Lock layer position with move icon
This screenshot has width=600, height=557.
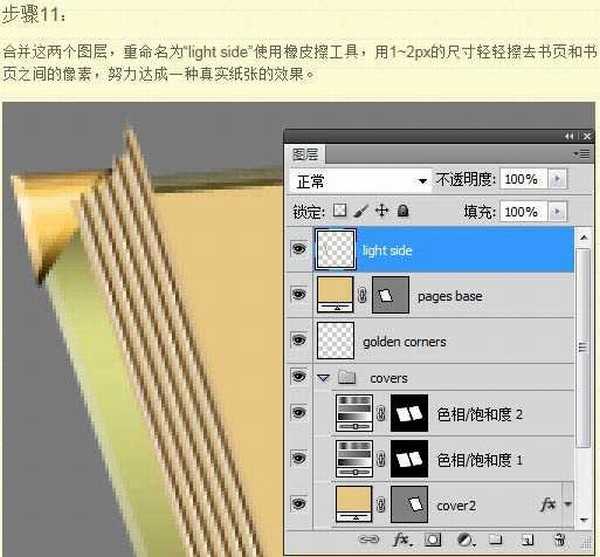(381, 212)
